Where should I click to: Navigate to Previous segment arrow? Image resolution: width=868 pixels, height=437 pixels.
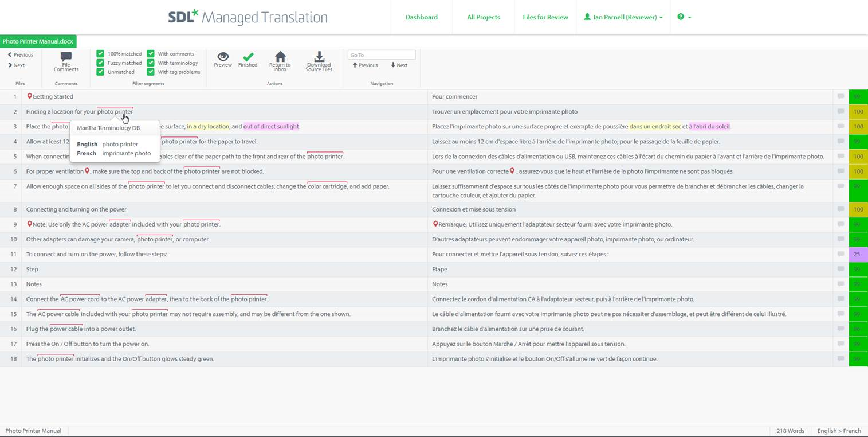tap(365, 65)
